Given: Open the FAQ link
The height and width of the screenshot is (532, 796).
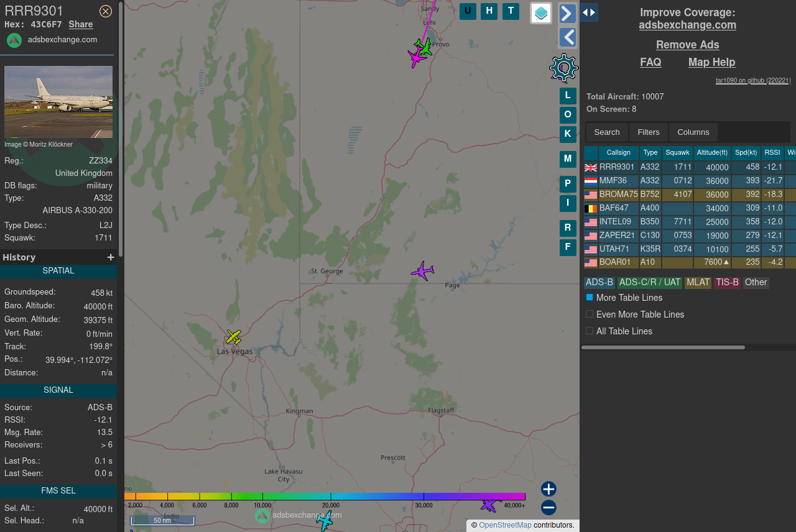Looking at the screenshot, I should coord(650,63).
